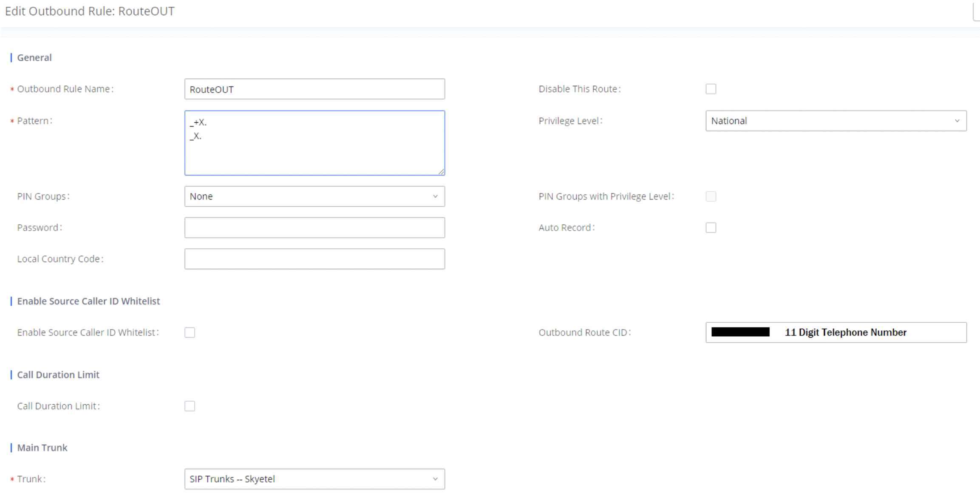
Task: Click the Auto Record label
Action: (566, 228)
